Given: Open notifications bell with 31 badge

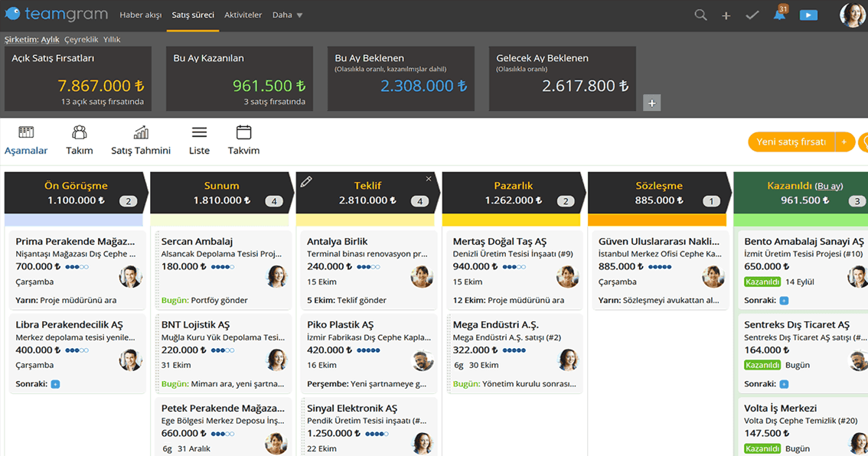Looking at the screenshot, I should click(x=779, y=14).
